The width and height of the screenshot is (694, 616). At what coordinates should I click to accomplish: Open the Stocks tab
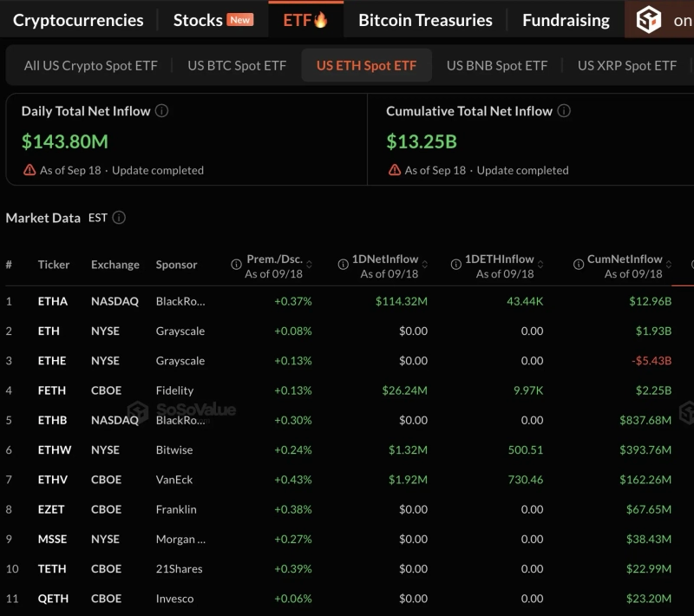(198, 20)
